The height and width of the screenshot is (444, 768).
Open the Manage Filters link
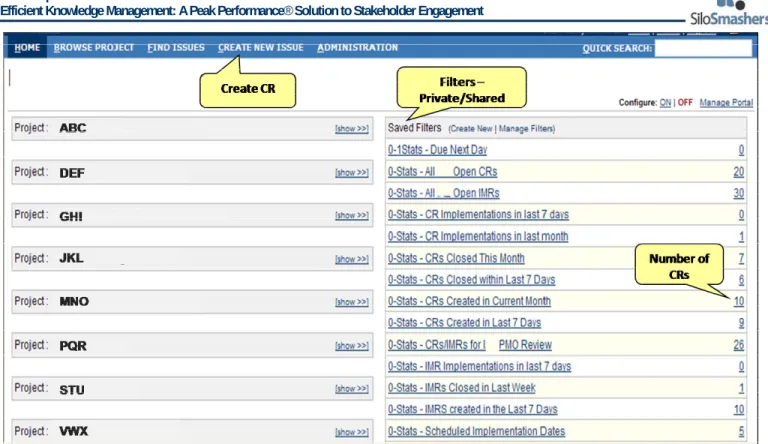(x=526, y=128)
